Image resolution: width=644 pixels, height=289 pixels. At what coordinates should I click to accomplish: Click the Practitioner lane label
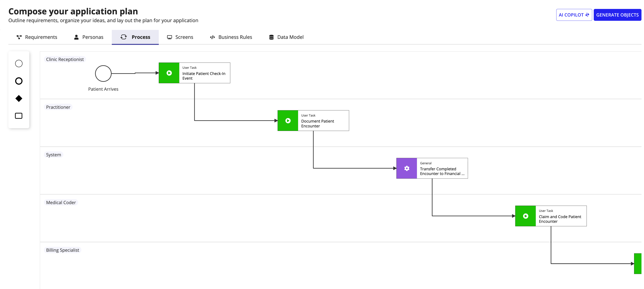[58, 107]
